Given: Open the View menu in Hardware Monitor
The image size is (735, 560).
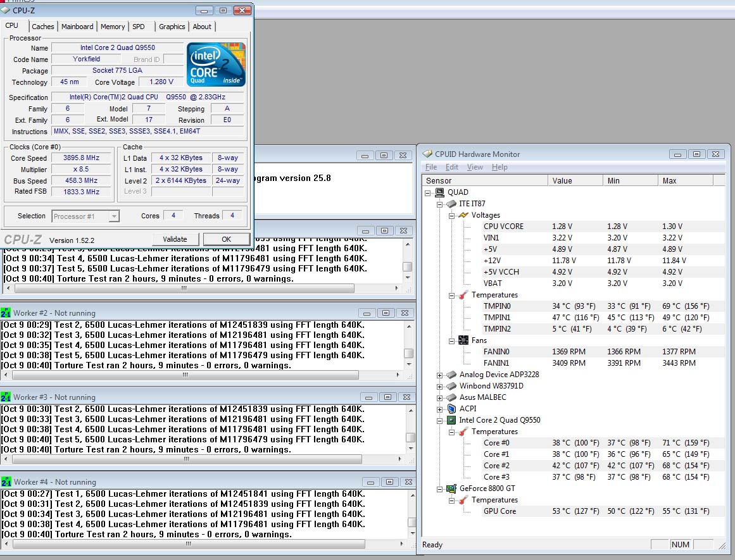Looking at the screenshot, I should click(x=475, y=167).
